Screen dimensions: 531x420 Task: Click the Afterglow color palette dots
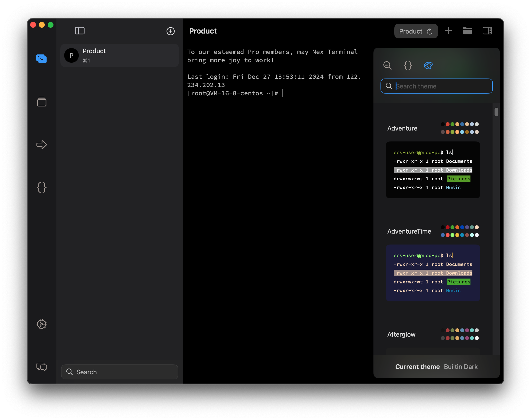click(459, 334)
